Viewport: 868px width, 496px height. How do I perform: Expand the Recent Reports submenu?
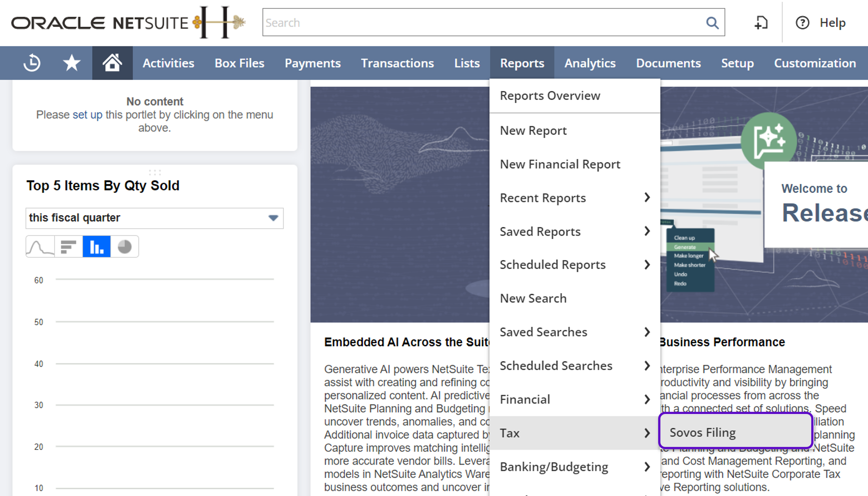point(647,198)
